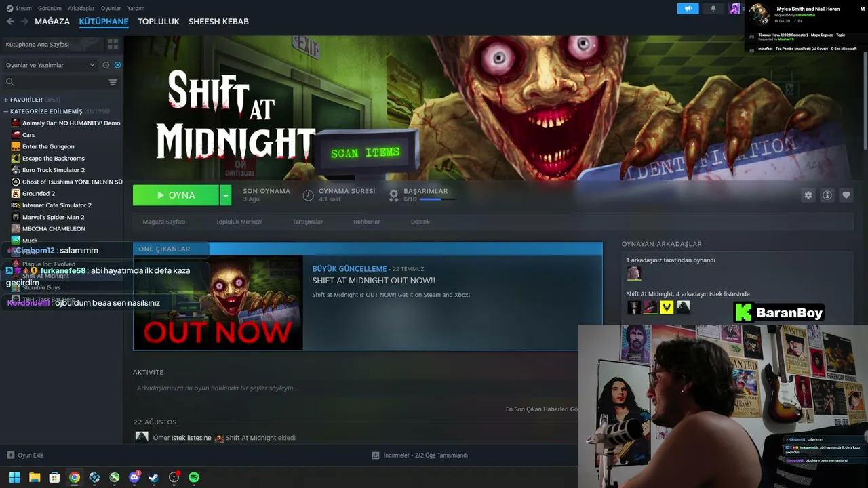The width and height of the screenshot is (868, 488).
Task: Open the yellow wishlist friend avatar
Action: (667, 307)
